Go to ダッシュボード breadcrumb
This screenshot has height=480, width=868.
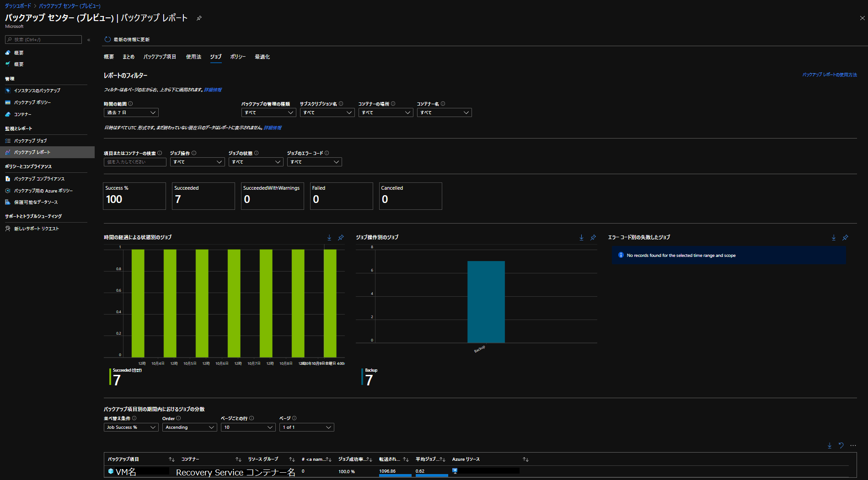point(18,6)
